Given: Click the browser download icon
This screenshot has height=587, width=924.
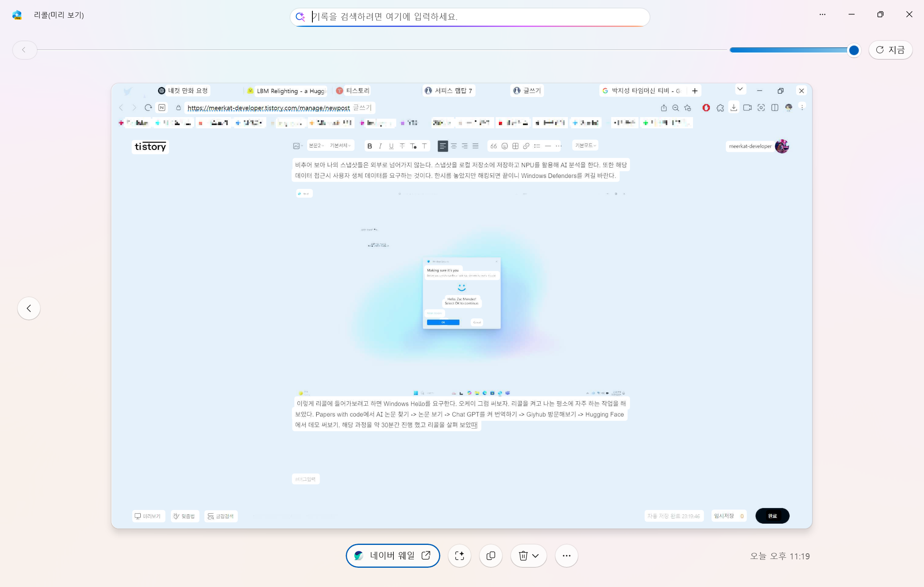Looking at the screenshot, I should point(734,107).
